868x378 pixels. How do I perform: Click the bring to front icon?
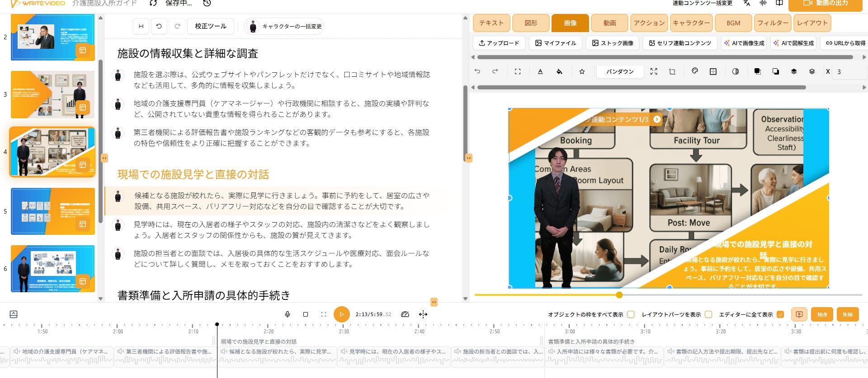coord(757,71)
